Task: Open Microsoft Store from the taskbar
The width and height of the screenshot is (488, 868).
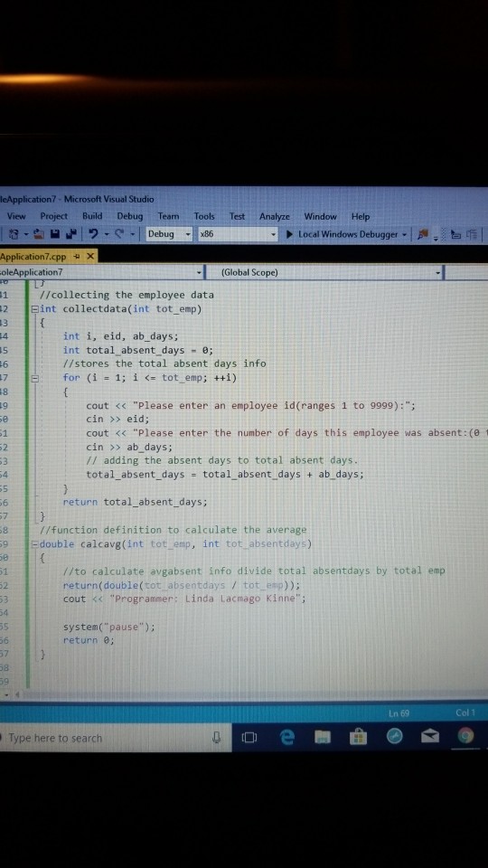Action: pos(359,737)
